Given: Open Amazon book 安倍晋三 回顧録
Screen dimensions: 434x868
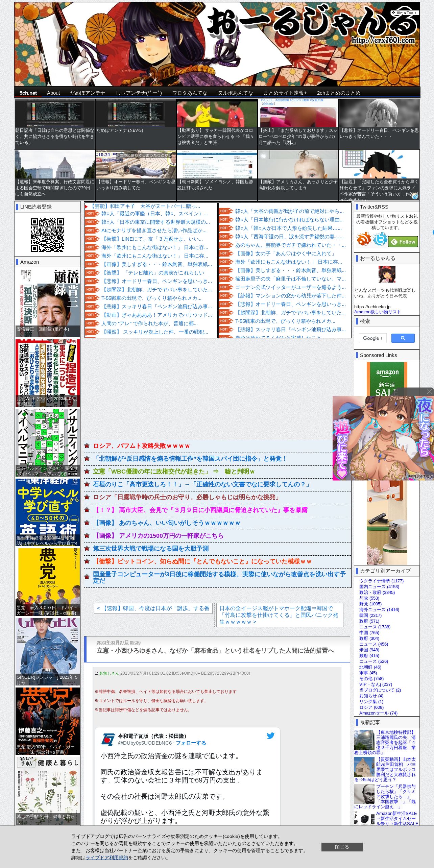Looking at the screenshot, I should point(48,303).
